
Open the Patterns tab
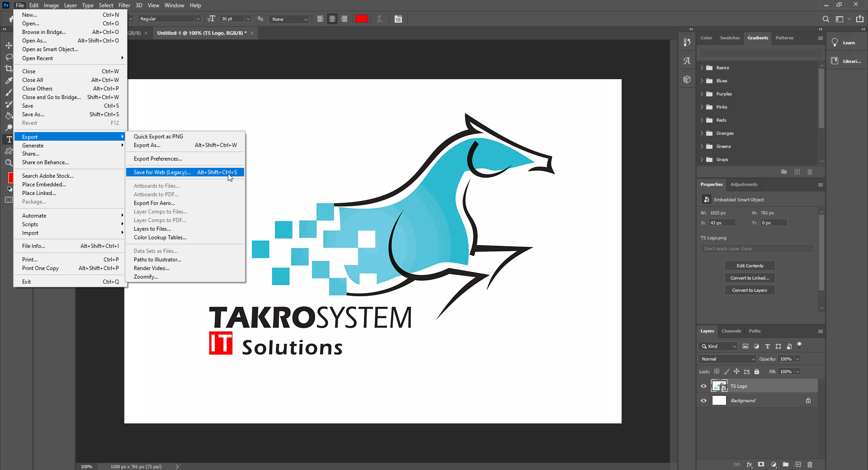784,38
